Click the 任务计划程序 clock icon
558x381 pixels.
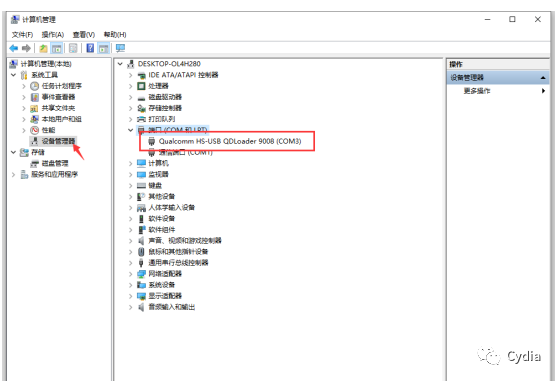34,86
